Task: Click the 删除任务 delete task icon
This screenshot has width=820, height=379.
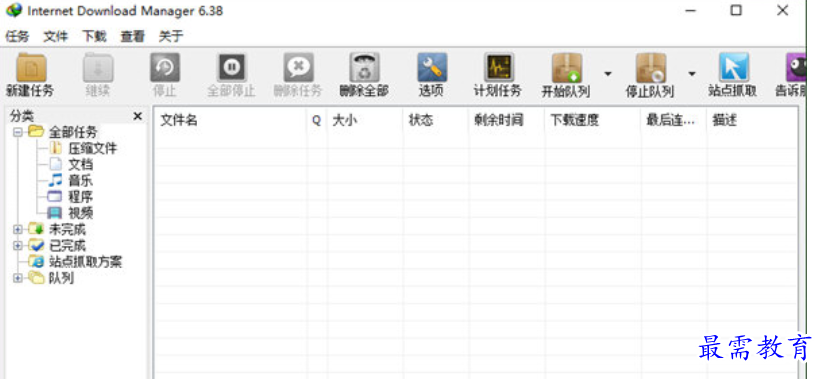Action: (298, 68)
